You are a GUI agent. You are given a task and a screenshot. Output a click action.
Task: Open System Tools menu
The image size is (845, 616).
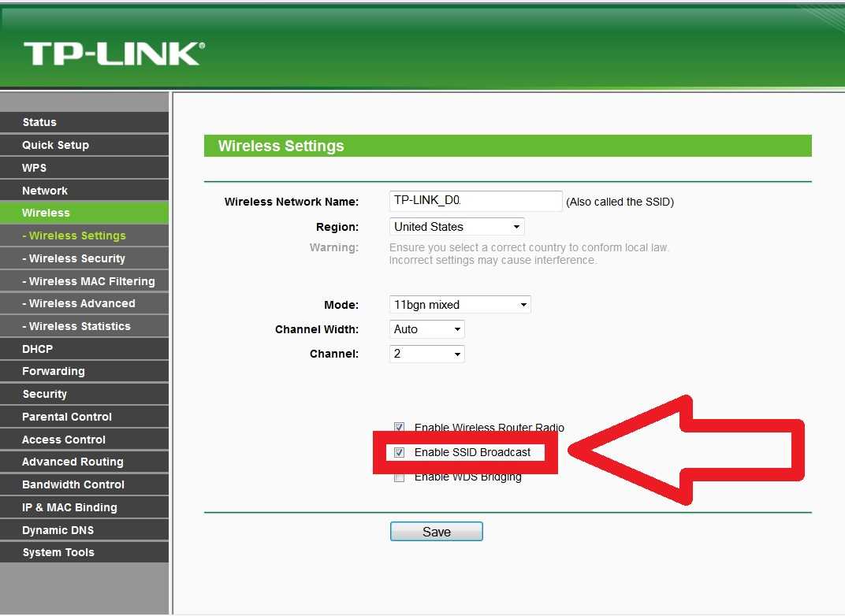[84, 552]
